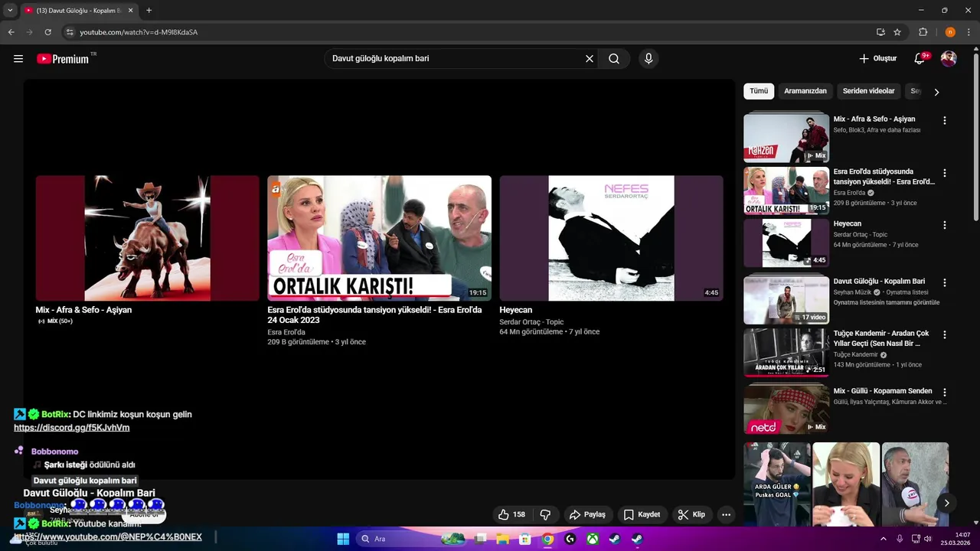Viewport: 980px width, 551px height.
Task: Open ARDA GÜLER Puskas GOAL short
Action: pyautogui.click(x=776, y=484)
